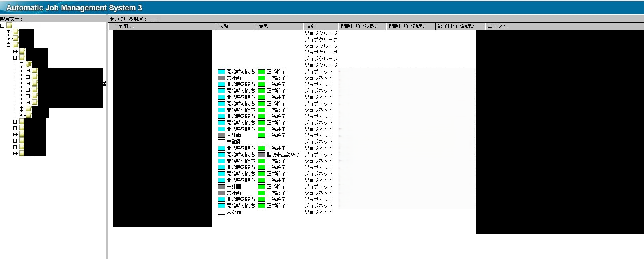
Task: Select the 監視未起動終了 result text
Action: [x=283, y=155]
